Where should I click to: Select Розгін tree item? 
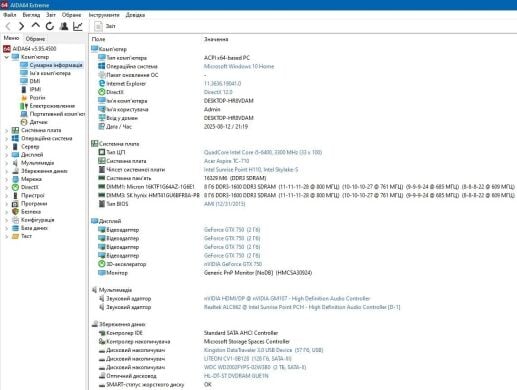pos(33,98)
